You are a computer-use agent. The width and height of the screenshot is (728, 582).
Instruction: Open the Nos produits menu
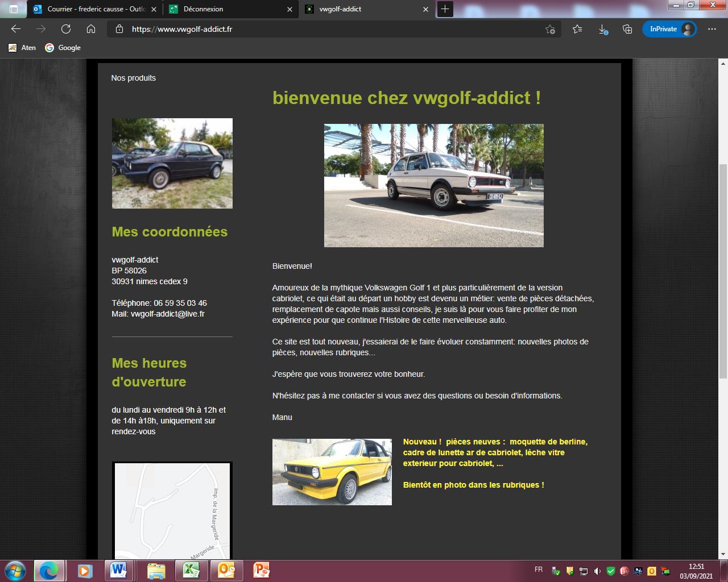point(134,78)
